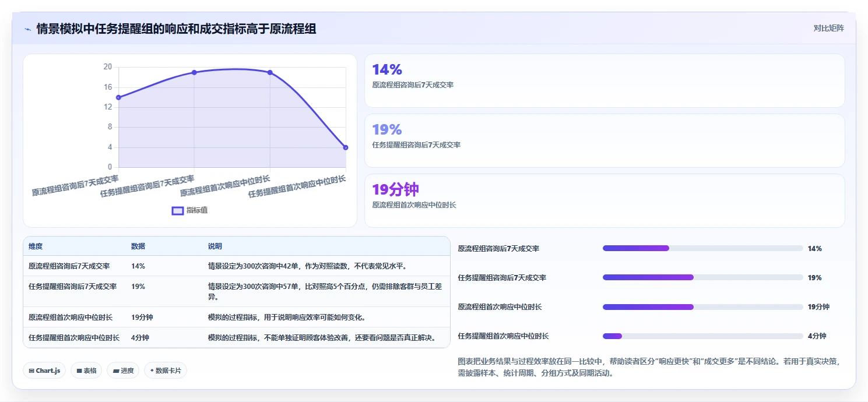Click the 4分钟 value beside progress bar
This screenshot has width=868, height=402.
coord(817,336)
